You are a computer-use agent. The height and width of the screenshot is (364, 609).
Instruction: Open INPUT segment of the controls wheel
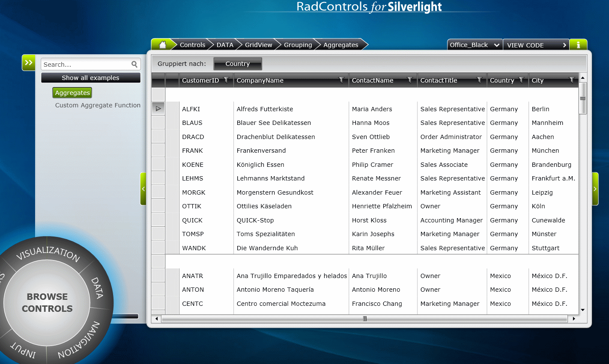point(23,350)
